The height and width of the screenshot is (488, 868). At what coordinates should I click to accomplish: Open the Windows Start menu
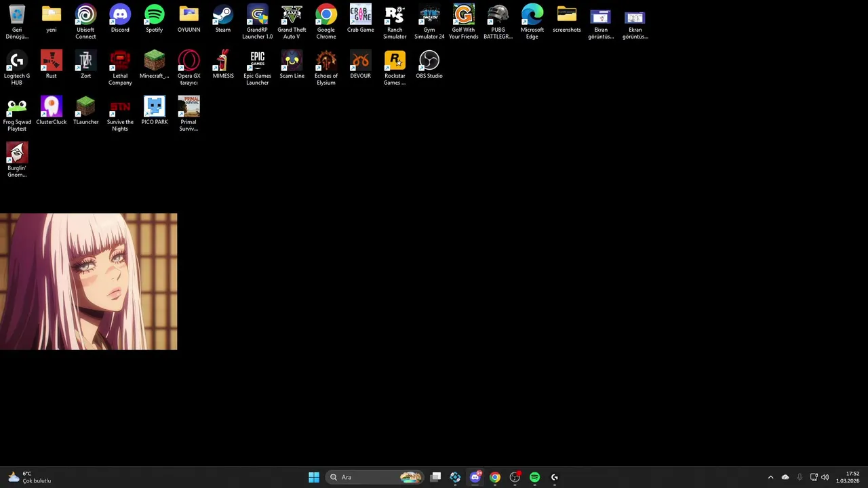click(313, 477)
